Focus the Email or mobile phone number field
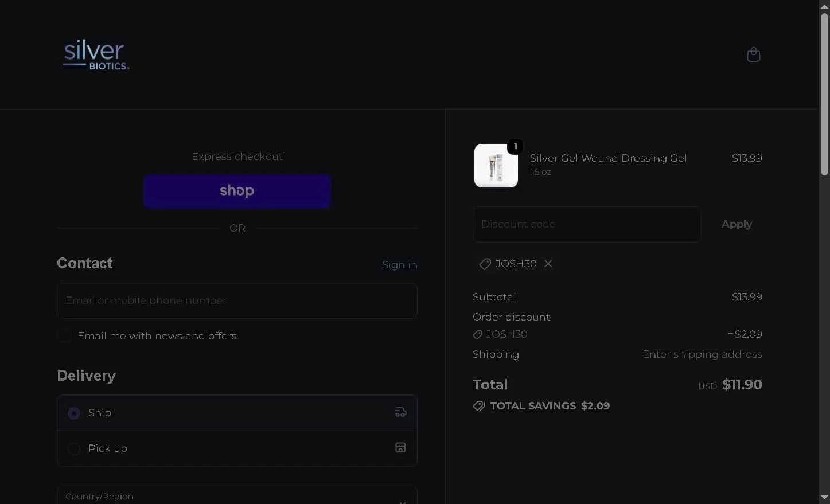The height and width of the screenshot is (504, 830). coord(237,300)
